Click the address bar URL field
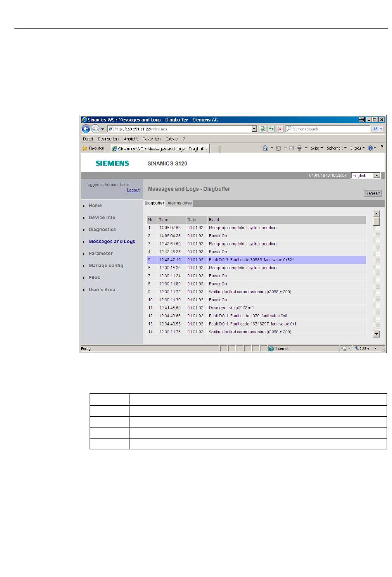The image size is (392, 577). coord(179,129)
